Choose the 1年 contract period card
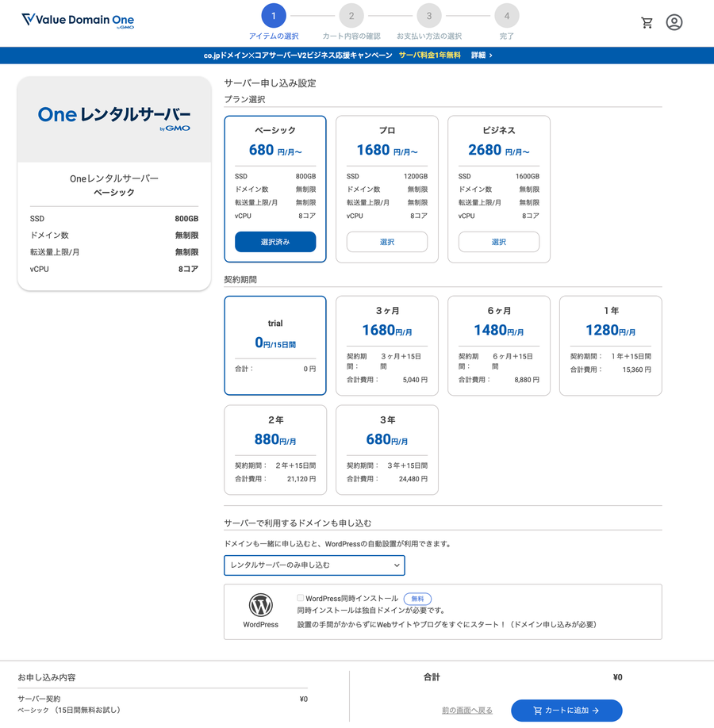Screen dimensions: 714x728 pyautogui.click(x=611, y=346)
